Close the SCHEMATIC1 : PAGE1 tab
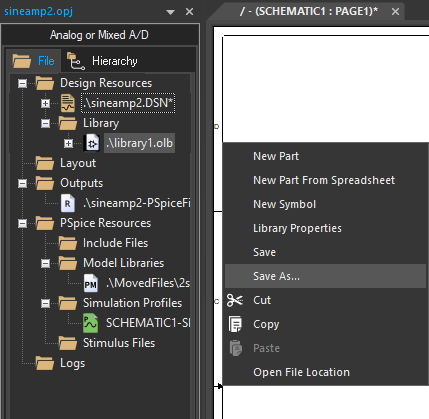This screenshot has height=419, width=429. coord(395,12)
